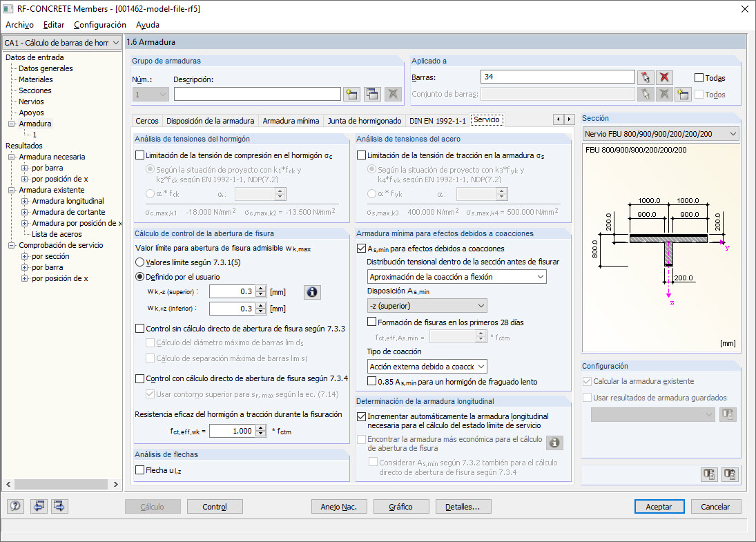Screen dimensions: 756x542
Task: Click the Cancelar button
Action: point(715,507)
